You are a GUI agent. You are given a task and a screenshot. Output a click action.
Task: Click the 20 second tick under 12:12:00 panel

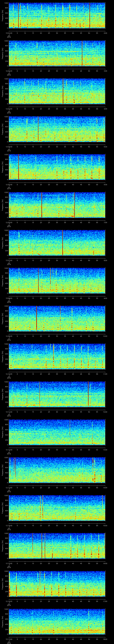click(41, 450)
